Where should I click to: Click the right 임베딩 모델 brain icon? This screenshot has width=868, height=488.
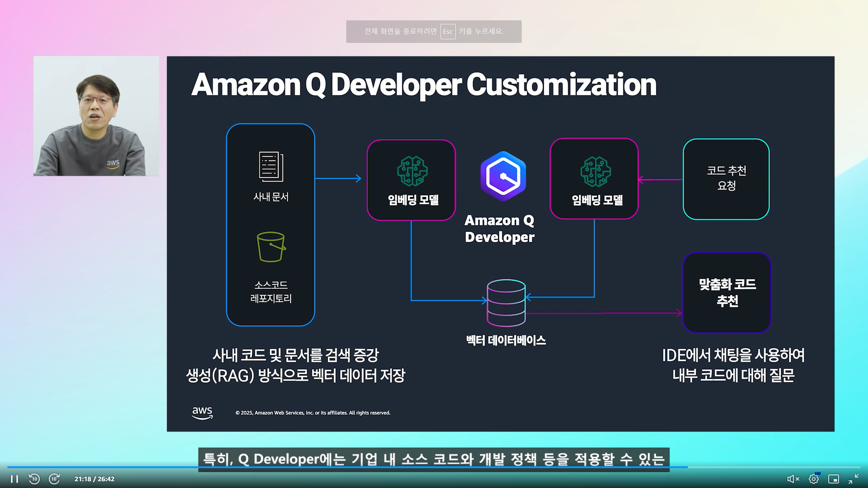coord(595,172)
